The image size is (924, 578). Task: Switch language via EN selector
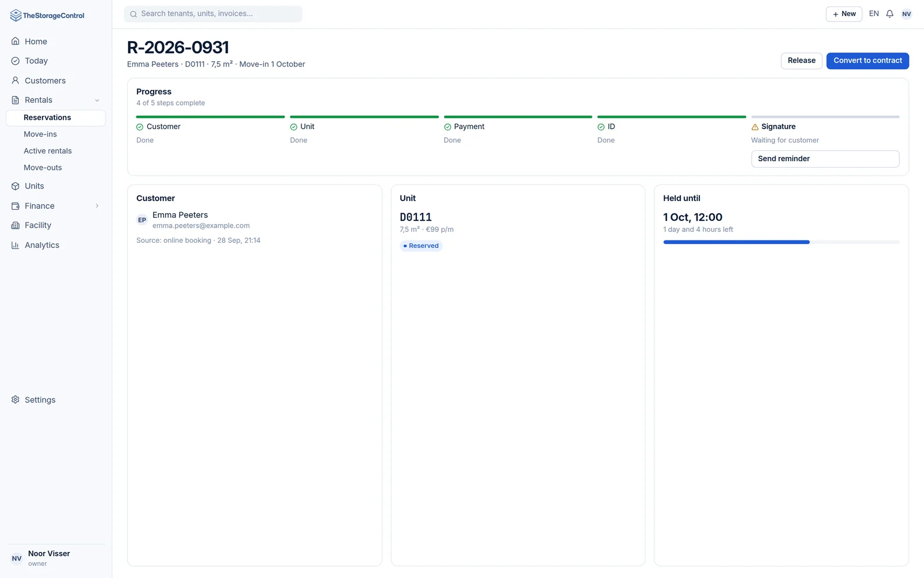(874, 14)
